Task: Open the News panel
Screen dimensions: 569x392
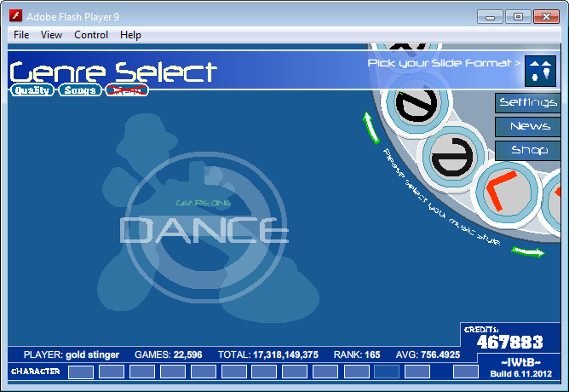Action: [x=528, y=126]
